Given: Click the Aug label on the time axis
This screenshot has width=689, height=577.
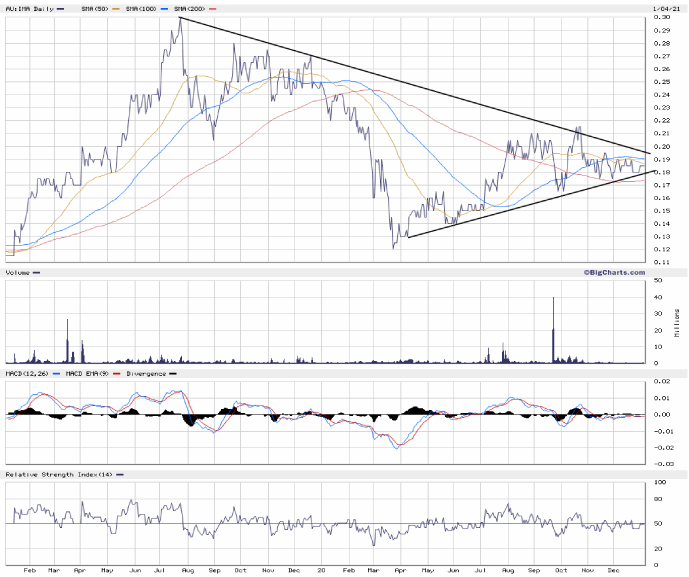Looking at the screenshot, I should coord(188,568).
